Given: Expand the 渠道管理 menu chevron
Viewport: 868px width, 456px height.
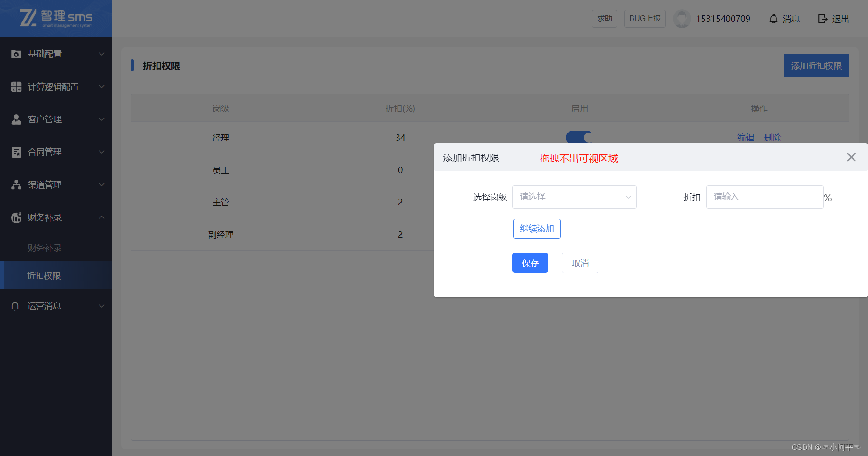Looking at the screenshot, I should 101,185.
